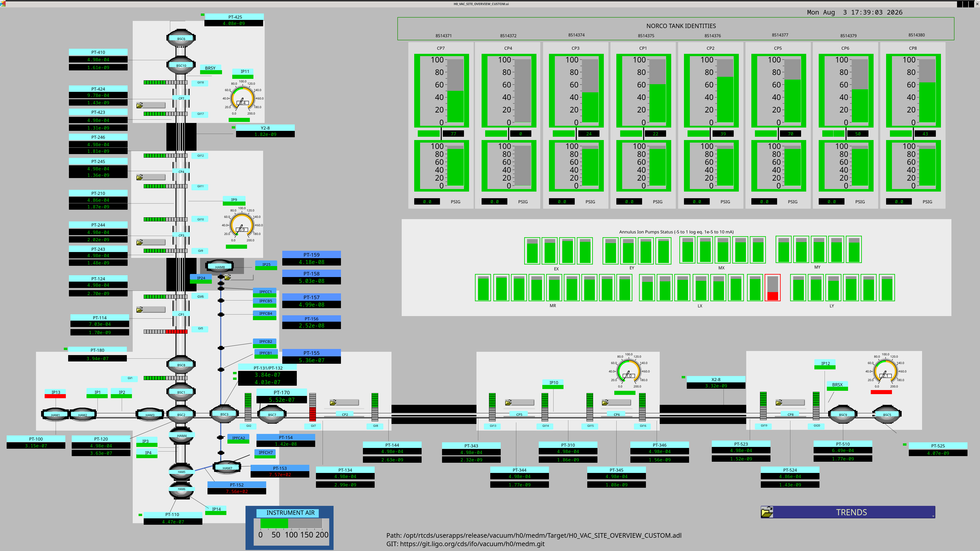Image resolution: width=980 pixels, height=551 pixels.
Task: Select the BSC8 chamber icon
Action: pos(181,365)
